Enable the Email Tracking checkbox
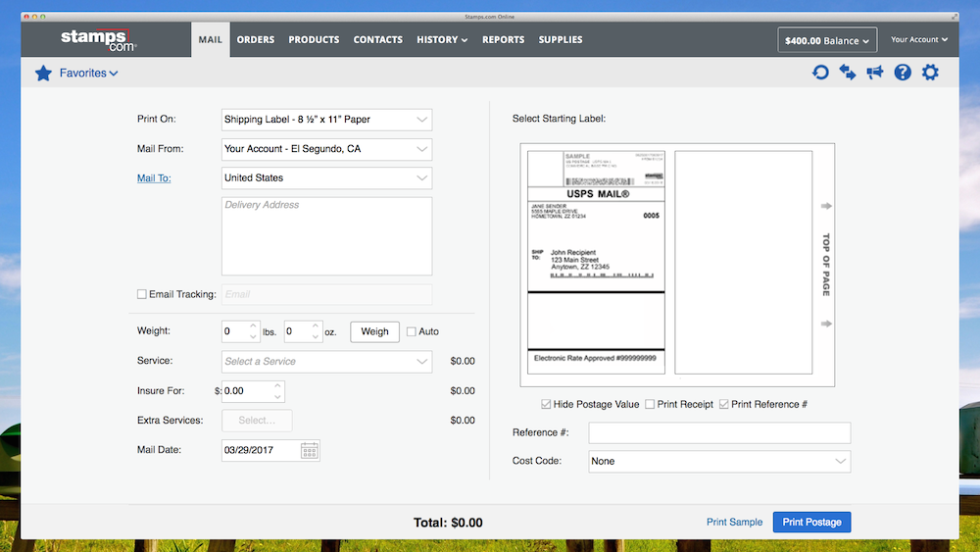980x552 pixels. (142, 294)
